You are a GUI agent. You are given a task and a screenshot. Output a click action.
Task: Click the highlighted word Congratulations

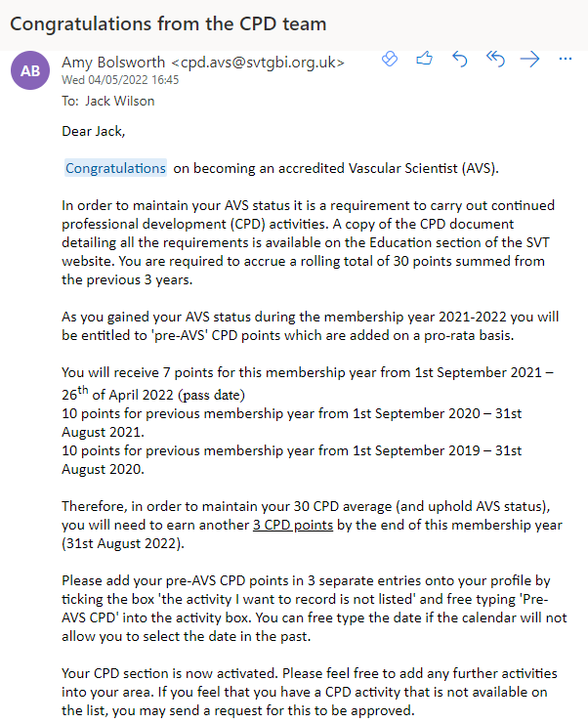click(x=115, y=168)
